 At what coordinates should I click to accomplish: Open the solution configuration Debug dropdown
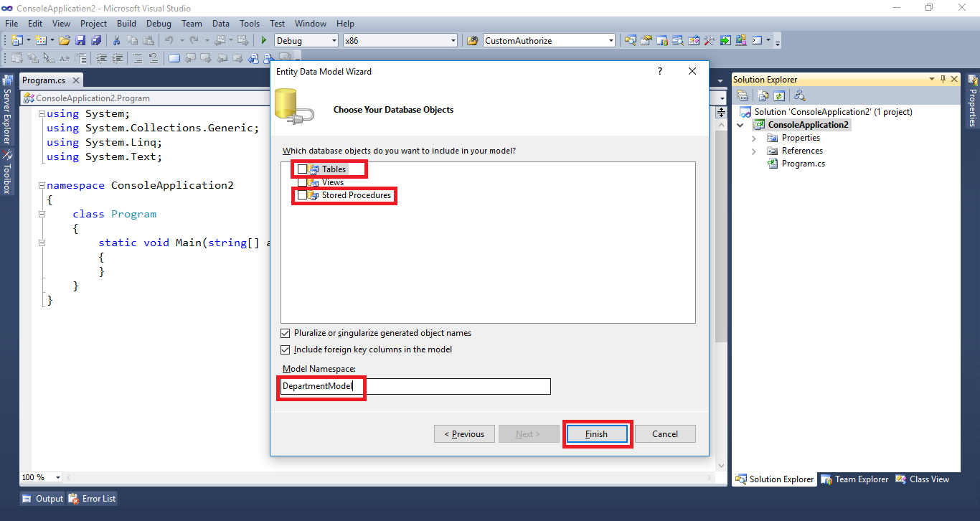336,40
